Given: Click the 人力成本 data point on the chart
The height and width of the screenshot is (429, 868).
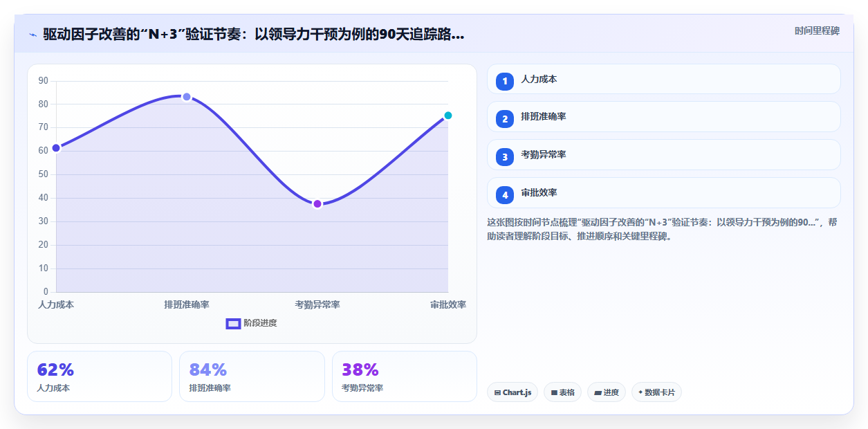Looking at the screenshot, I should pyautogui.click(x=56, y=147).
